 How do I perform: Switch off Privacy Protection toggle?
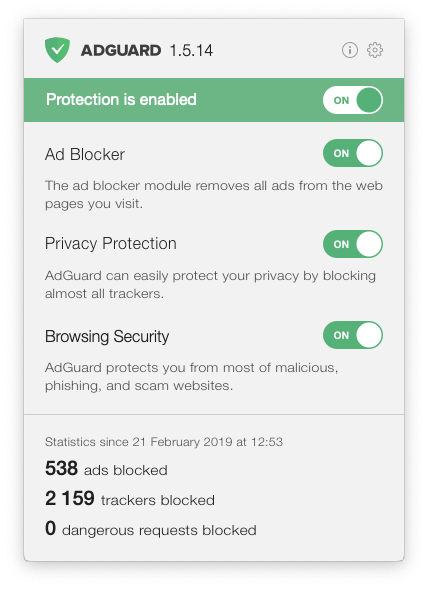coord(353,244)
